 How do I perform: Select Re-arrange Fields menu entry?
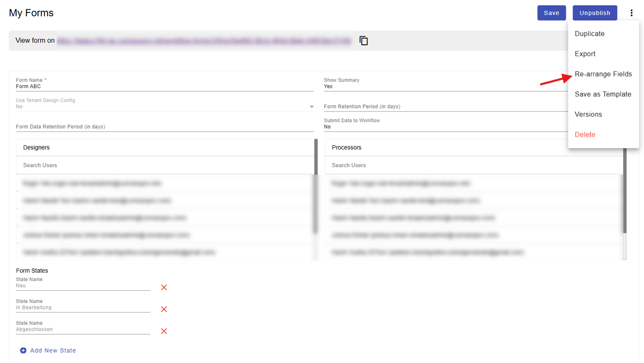pos(603,74)
